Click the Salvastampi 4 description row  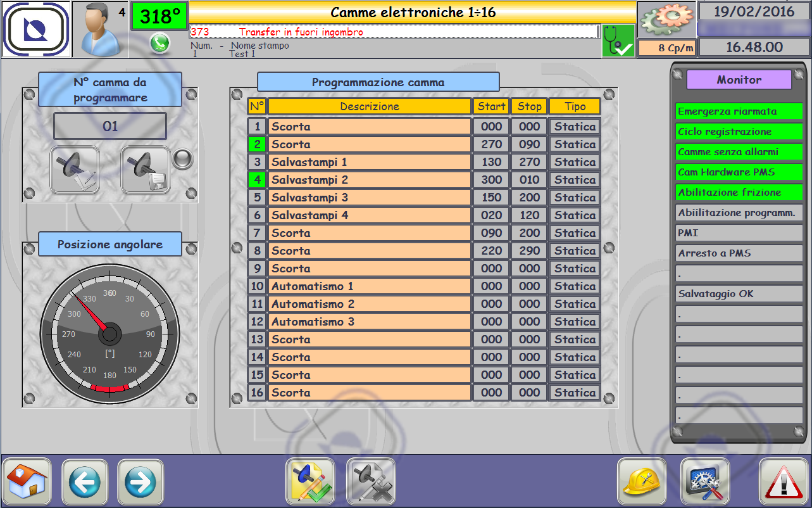click(369, 215)
